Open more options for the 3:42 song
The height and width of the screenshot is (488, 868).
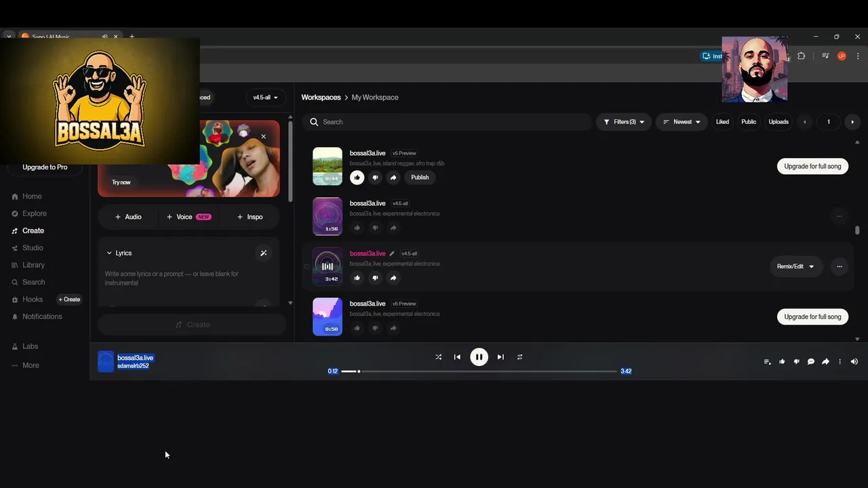pos(839,266)
